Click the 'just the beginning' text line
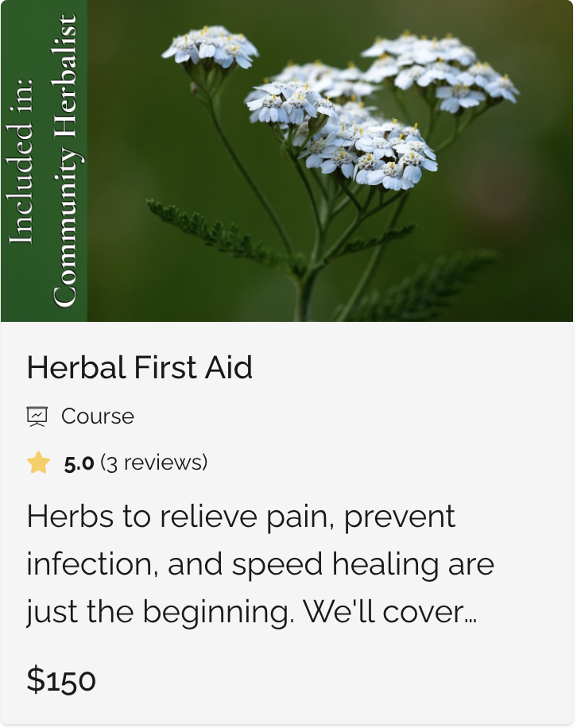577x728 pixels. 252,612
